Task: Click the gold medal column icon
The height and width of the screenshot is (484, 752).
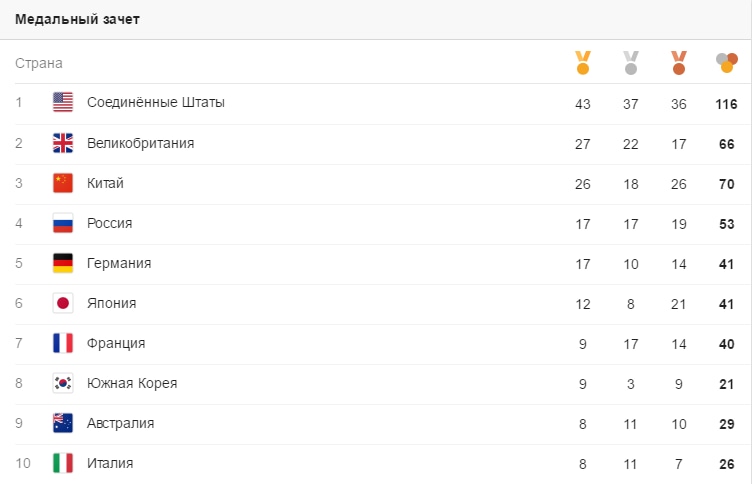Action: pyautogui.click(x=583, y=63)
